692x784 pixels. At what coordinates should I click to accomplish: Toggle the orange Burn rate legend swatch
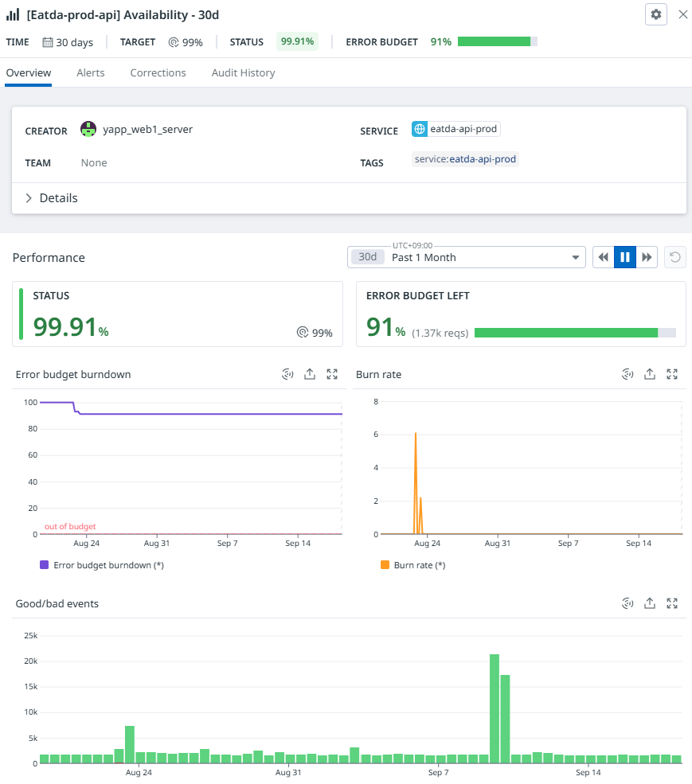385,565
